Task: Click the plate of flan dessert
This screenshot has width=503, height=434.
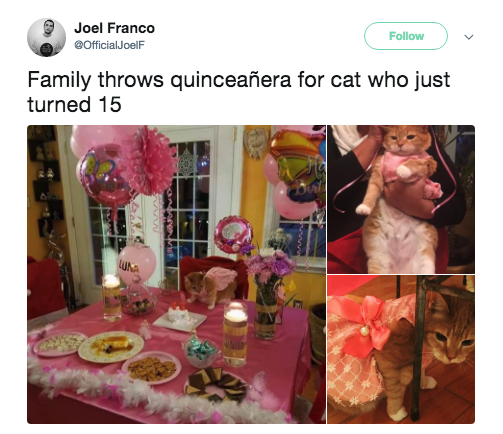Action: pos(111,347)
